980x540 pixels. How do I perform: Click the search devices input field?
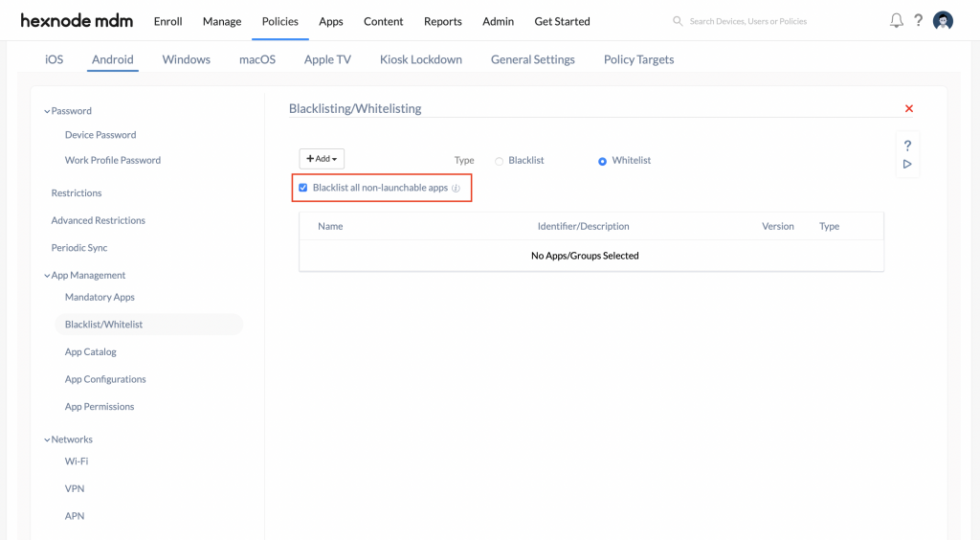[756, 21]
